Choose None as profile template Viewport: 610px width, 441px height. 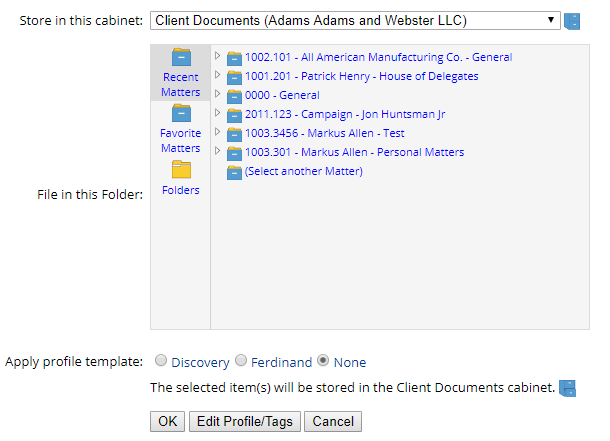[323, 361]
